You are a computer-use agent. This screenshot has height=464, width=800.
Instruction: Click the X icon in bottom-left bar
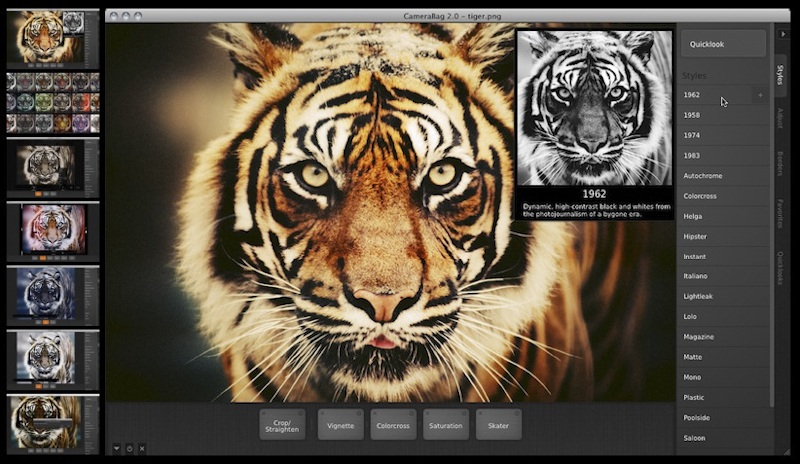point(142,448)
